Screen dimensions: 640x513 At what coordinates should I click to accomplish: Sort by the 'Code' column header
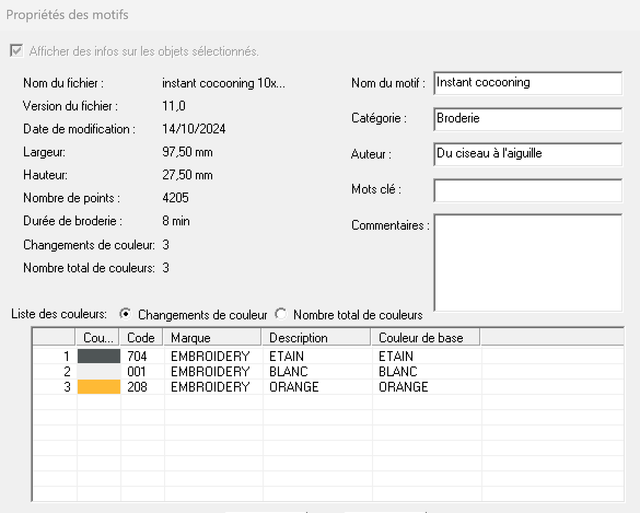tap(142, 338)
